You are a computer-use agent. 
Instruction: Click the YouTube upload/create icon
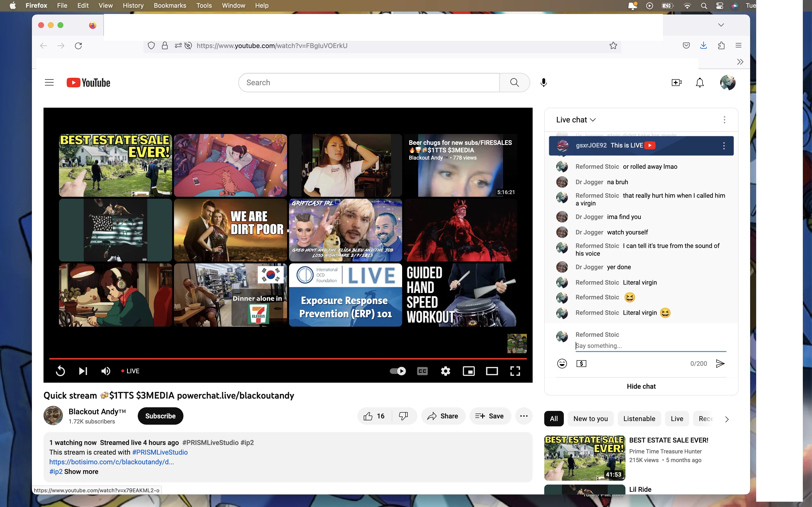tap(676, 82)
